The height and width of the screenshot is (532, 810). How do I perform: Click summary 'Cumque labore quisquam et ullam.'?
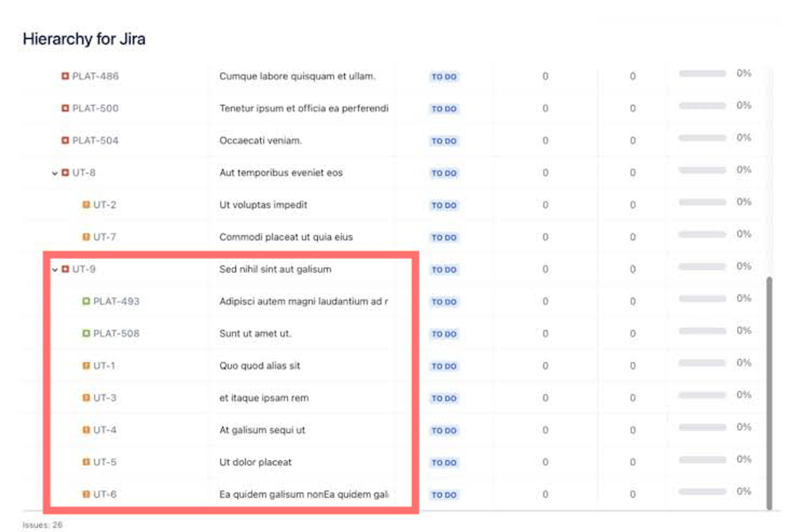[297, 76]
